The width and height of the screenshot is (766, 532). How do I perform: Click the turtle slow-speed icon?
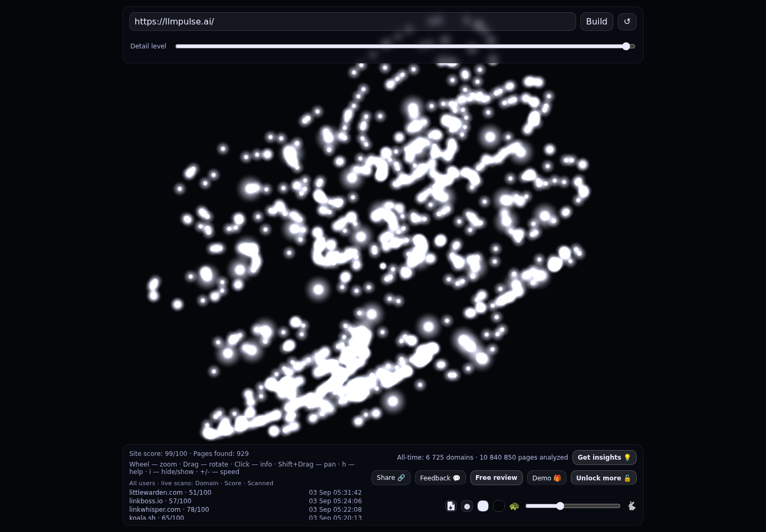(x=514, y=506)
